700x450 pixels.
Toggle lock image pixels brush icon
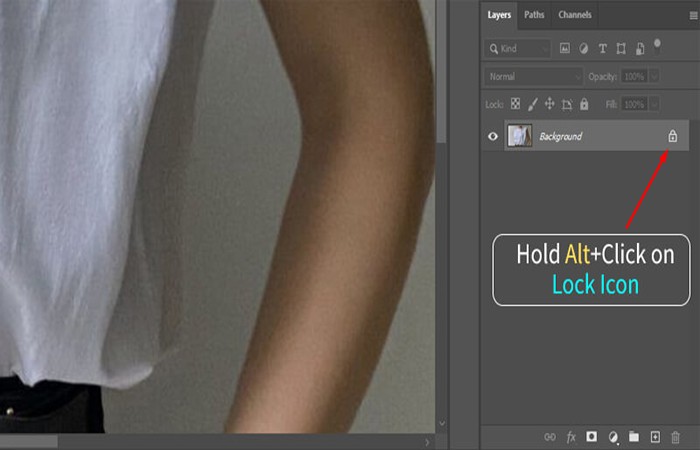tap(532, 104)
